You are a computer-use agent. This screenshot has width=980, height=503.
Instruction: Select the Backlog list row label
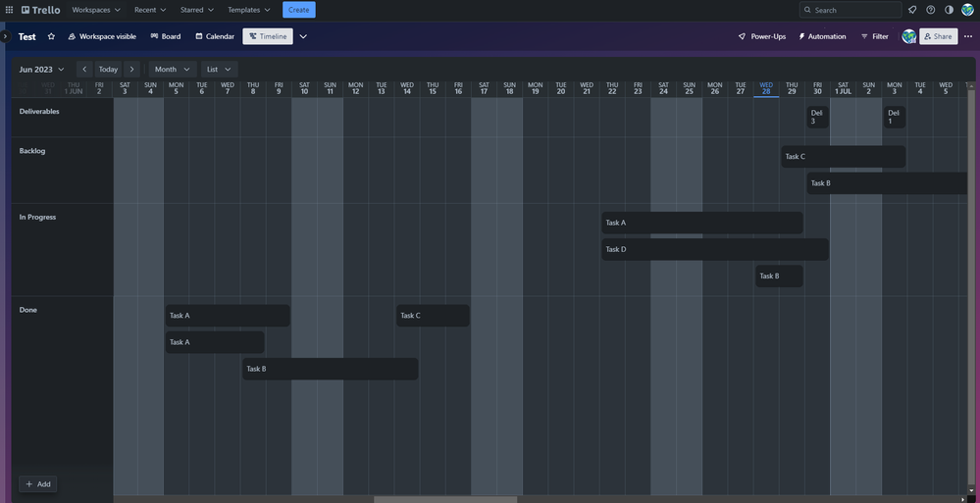pos(32,151)
